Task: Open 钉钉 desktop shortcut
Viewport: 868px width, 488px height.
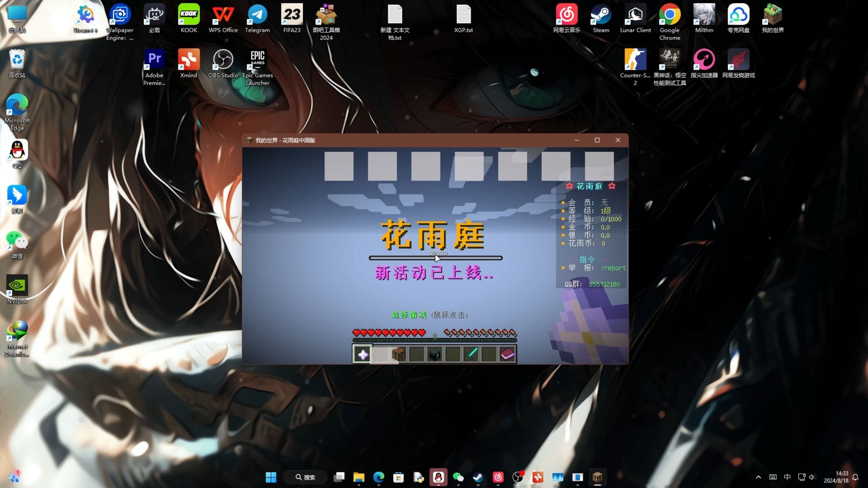Action: 17,200
